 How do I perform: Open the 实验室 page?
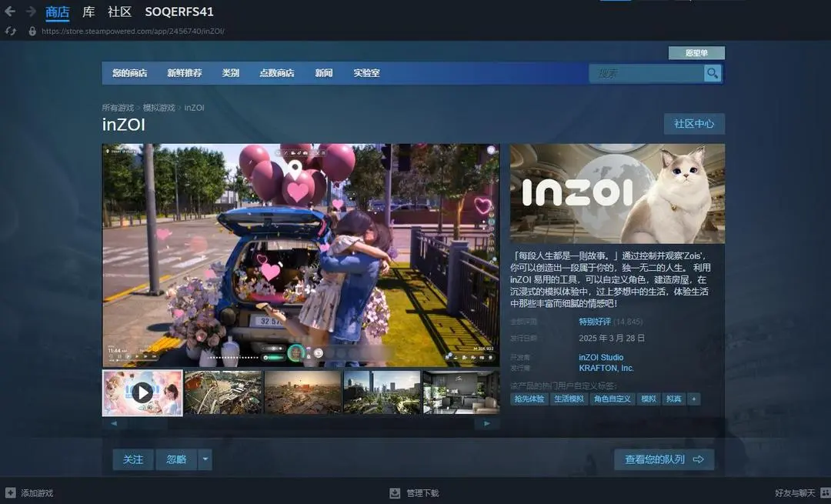pos(367,73)
